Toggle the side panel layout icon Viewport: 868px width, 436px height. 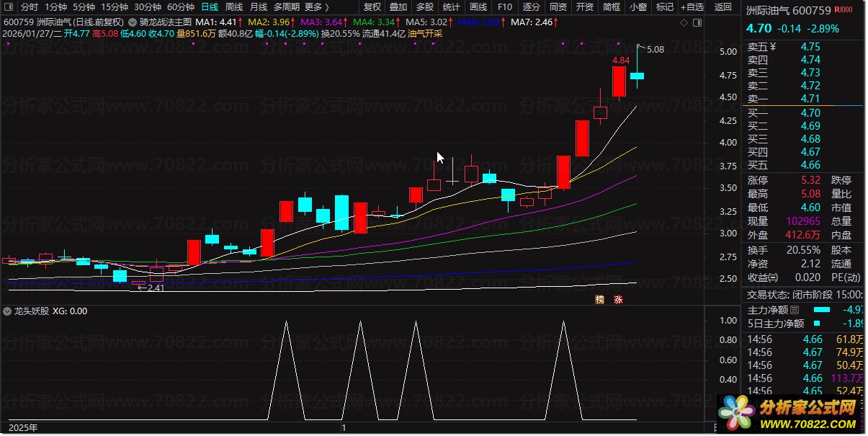click(697, 22)
